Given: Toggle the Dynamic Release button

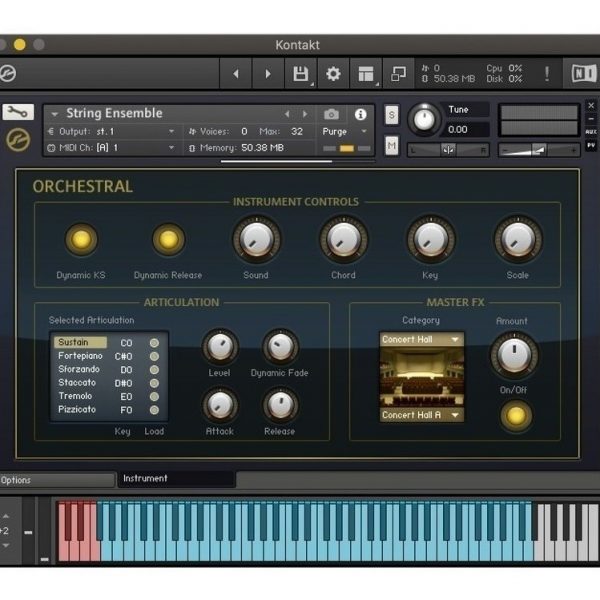Looking at the screenshot, I should click(x=168, y=240).
